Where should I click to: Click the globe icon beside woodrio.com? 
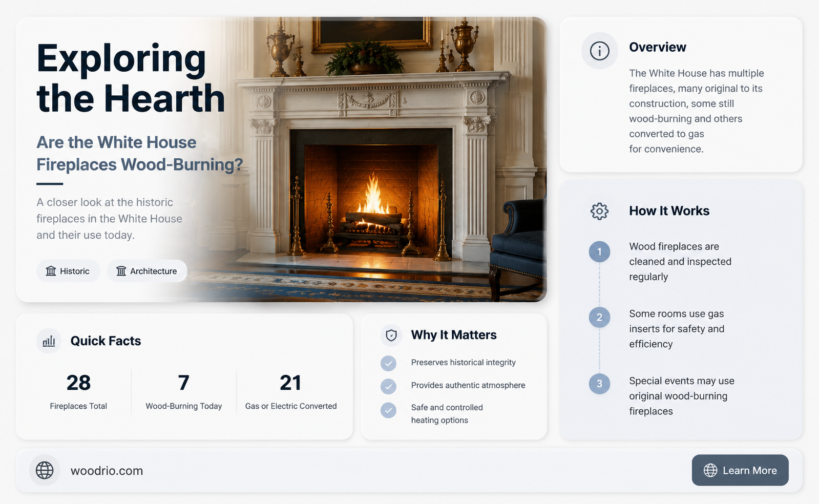[x=45, y=470]
